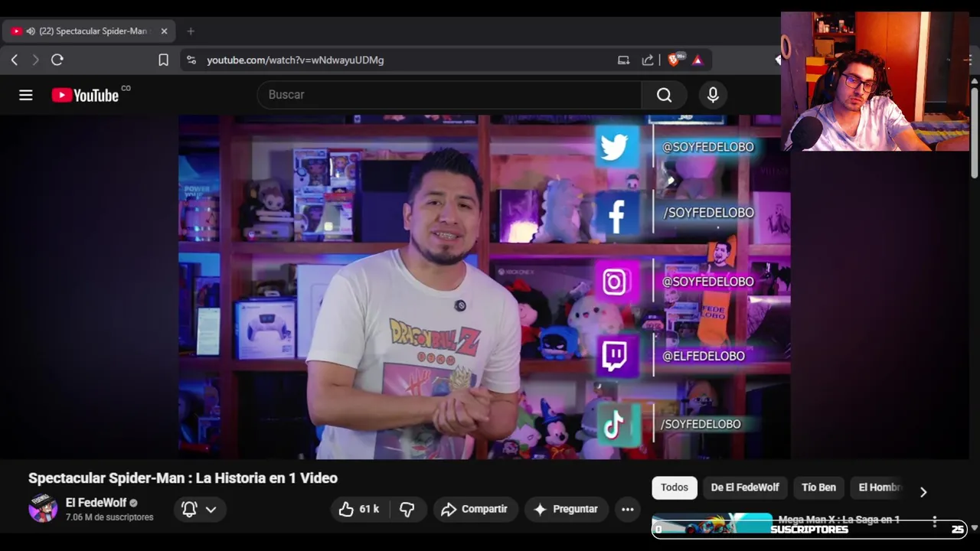Screen dimensions: 980x551
Task: Toggle the notification bell for El FedeWolf
Action: click(x=189, y=509)
